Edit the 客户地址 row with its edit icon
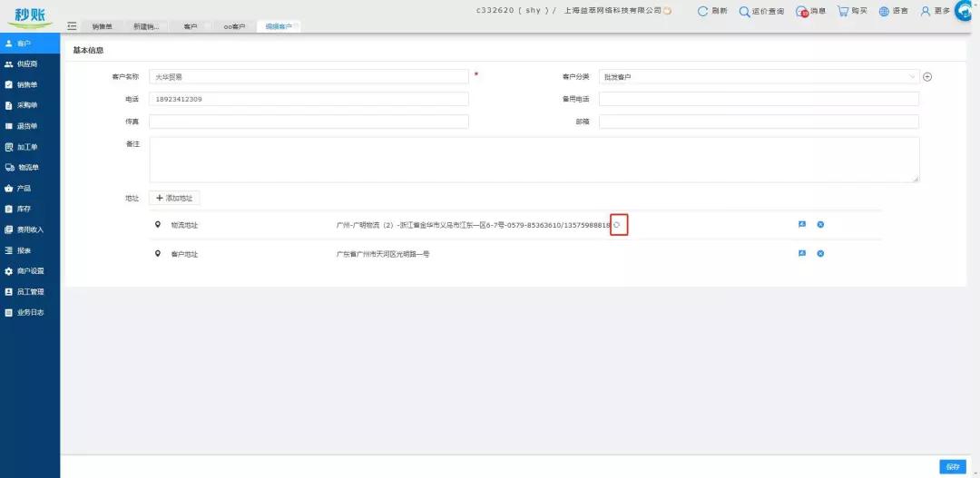Image resolution: width=980 pixels, height=478 pixels. (802, 253)
